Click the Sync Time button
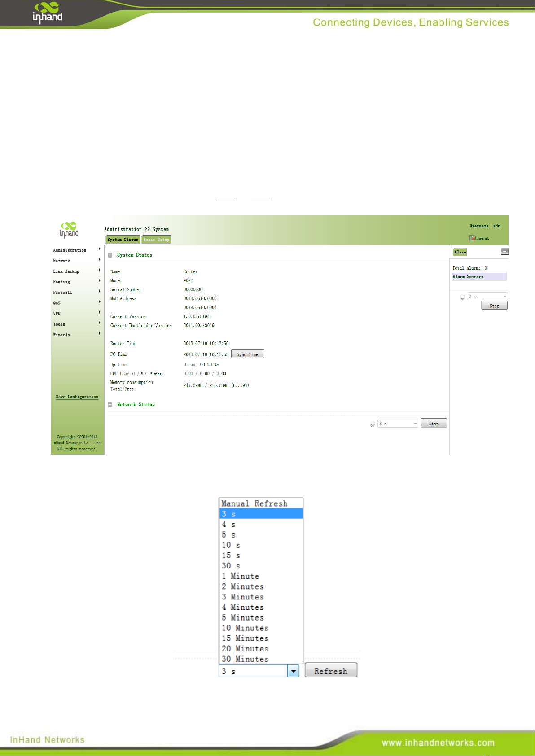The image size is (535, 756). click(248, 354)
